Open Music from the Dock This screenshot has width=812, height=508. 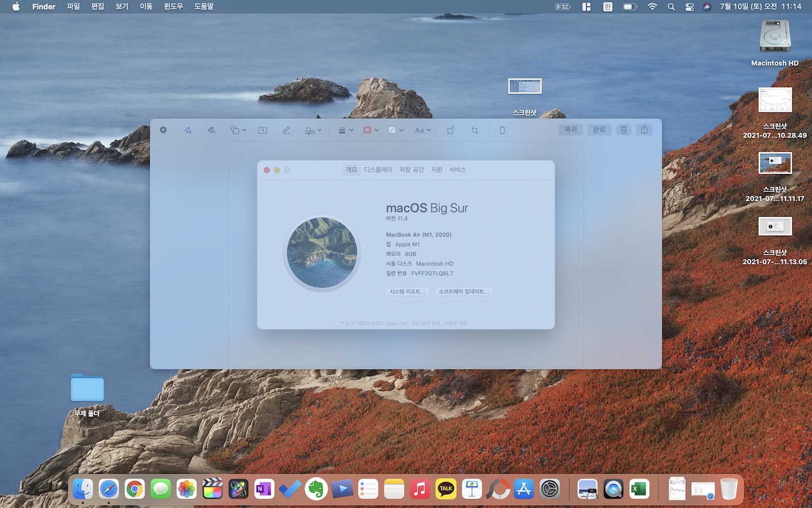click(x=420, y=489)
